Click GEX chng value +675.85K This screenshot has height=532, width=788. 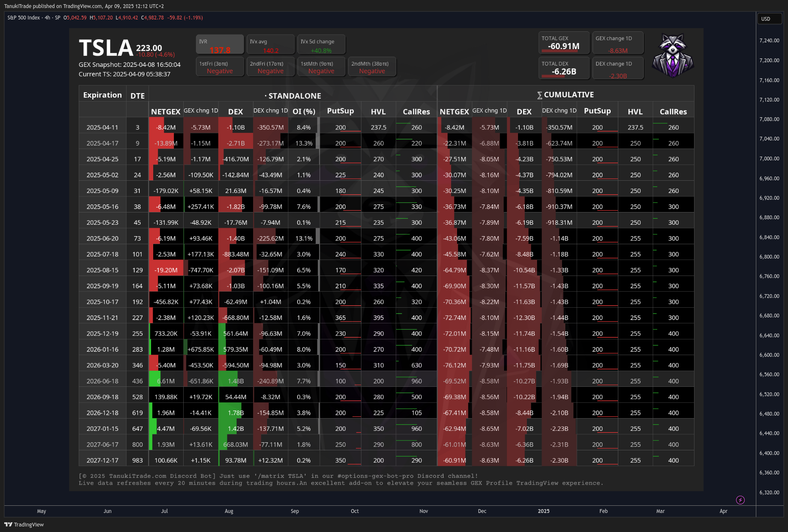point(201,349)
